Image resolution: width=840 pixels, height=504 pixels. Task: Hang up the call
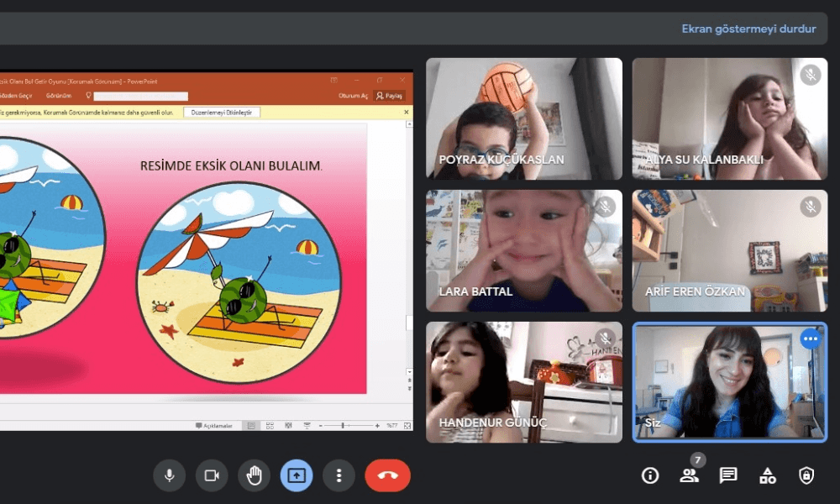click(x=388, y=475)
